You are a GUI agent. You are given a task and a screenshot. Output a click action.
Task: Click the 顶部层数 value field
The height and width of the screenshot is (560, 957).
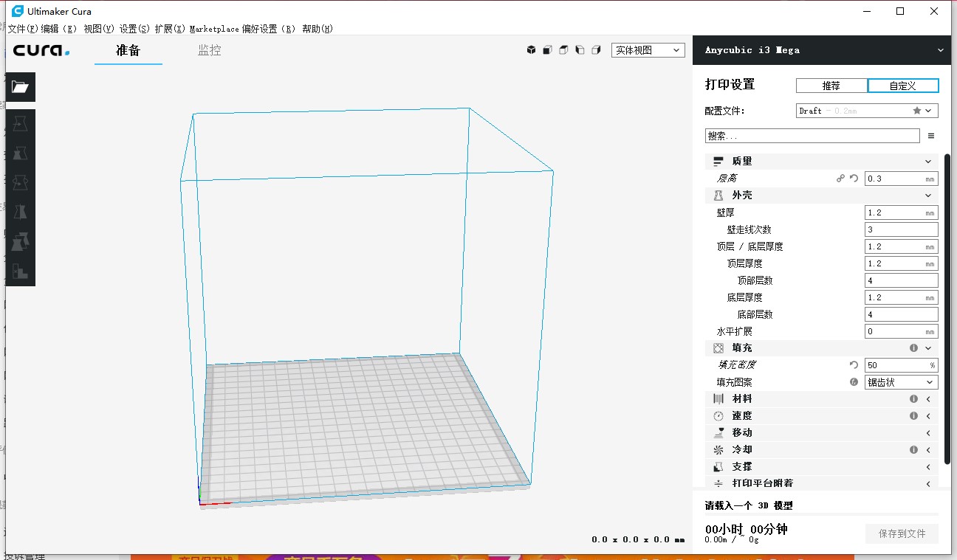pyautogui.click(x=902, y=280)
